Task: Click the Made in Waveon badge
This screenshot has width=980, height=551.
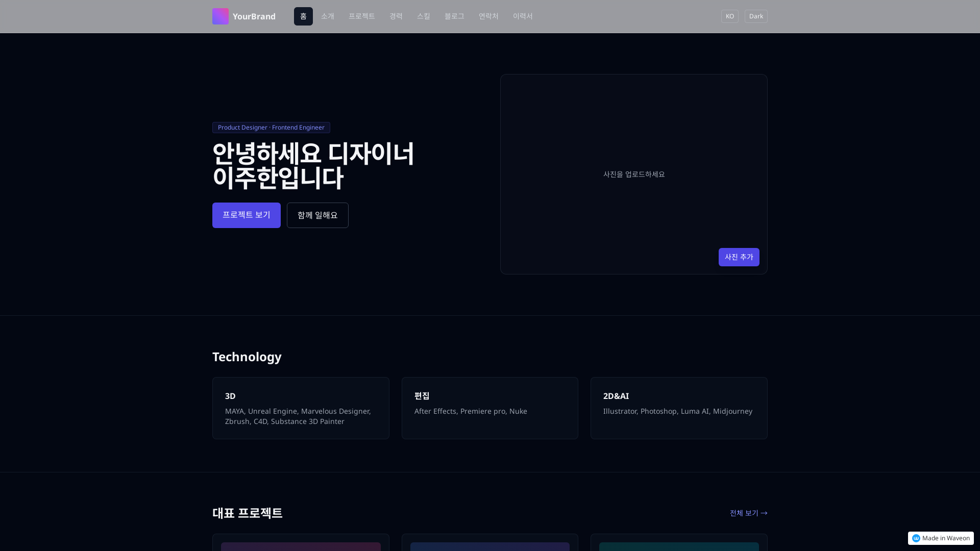Action: coord(940,538)
